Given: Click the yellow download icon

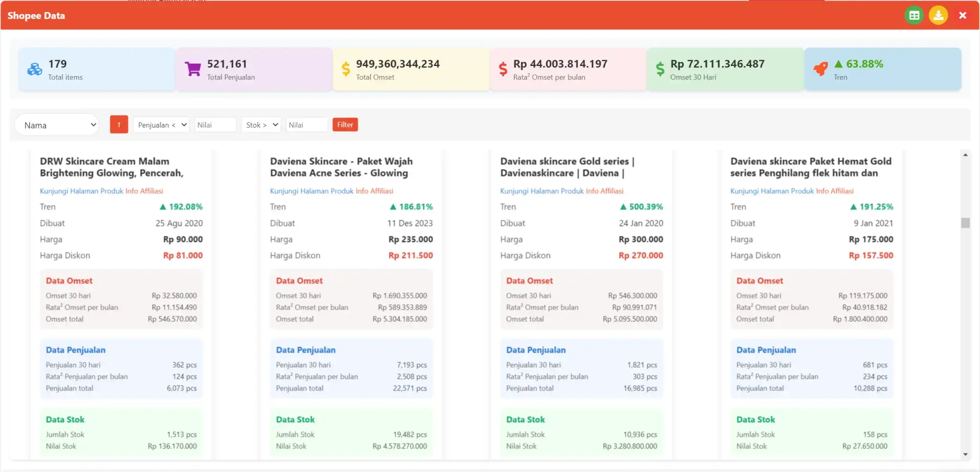Looking at the screenshot, I should click(x=938, y=15).
